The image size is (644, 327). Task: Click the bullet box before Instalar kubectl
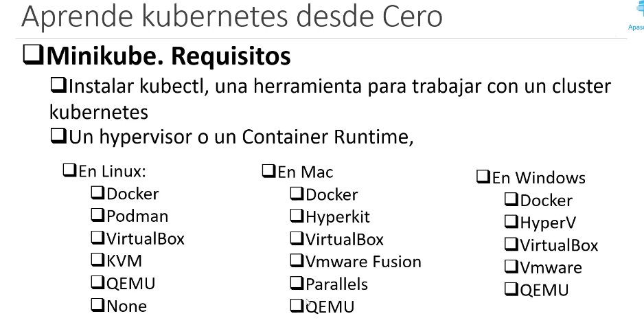(58, 85)
